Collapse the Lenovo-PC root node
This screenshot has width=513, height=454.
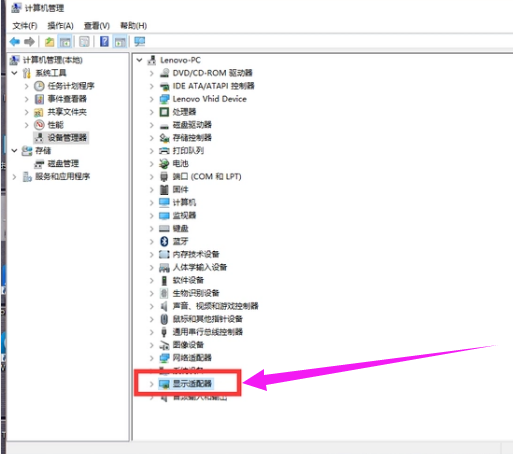click(139, 60)
